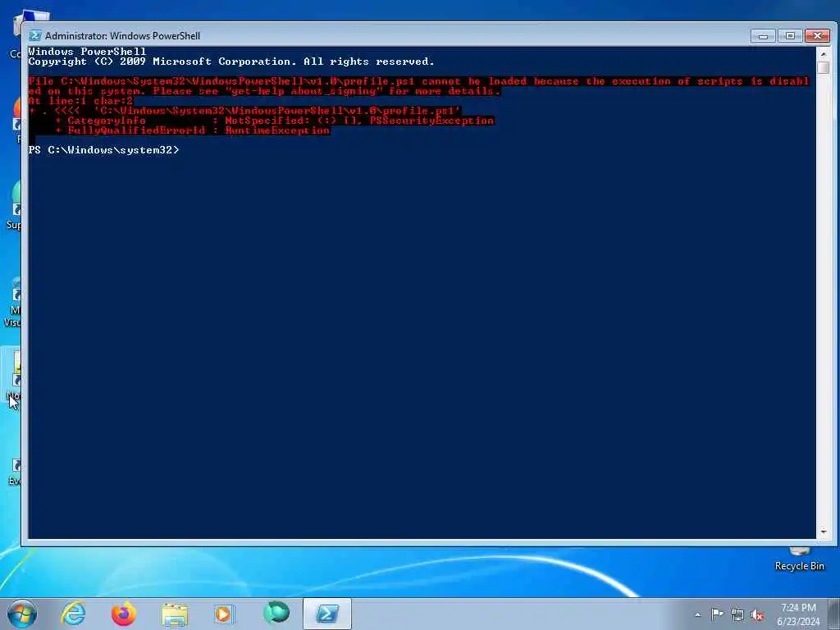Click the red 'FullyQualifiedErrorId : RuntimeException' line
This screenshot has height=630, width=840.
pos(192,130)
